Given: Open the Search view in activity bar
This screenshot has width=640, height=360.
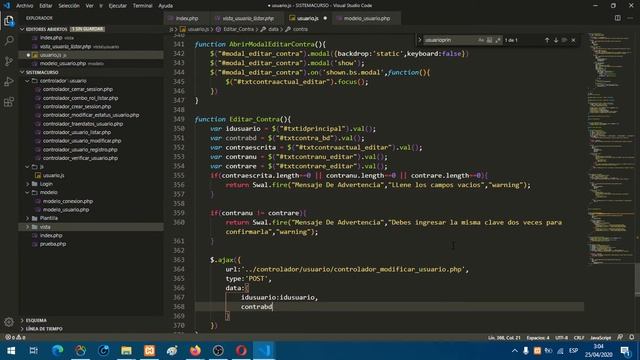Looking at the screenshot, I should coord(9,40).
